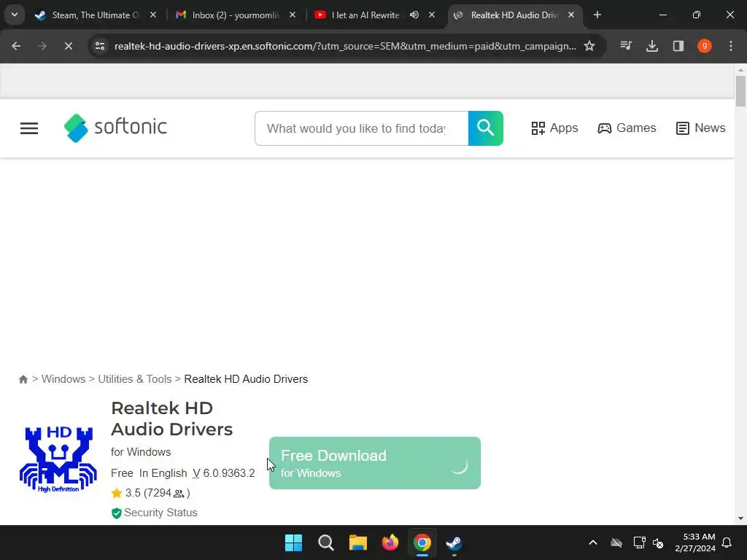This screenshot has height=560, width=747.
Task: Click the Realtek HD logo image
Action: coord(58,459)
